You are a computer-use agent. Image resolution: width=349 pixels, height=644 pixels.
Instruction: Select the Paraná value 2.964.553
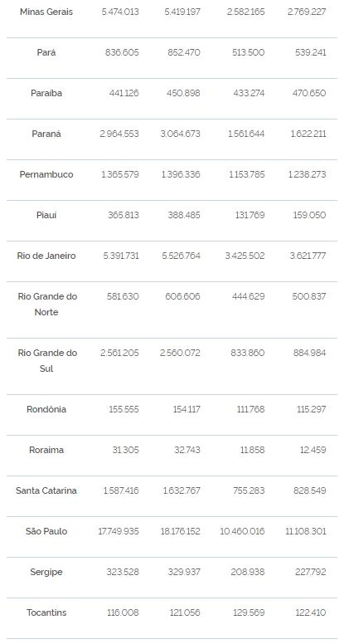[119, 134]
